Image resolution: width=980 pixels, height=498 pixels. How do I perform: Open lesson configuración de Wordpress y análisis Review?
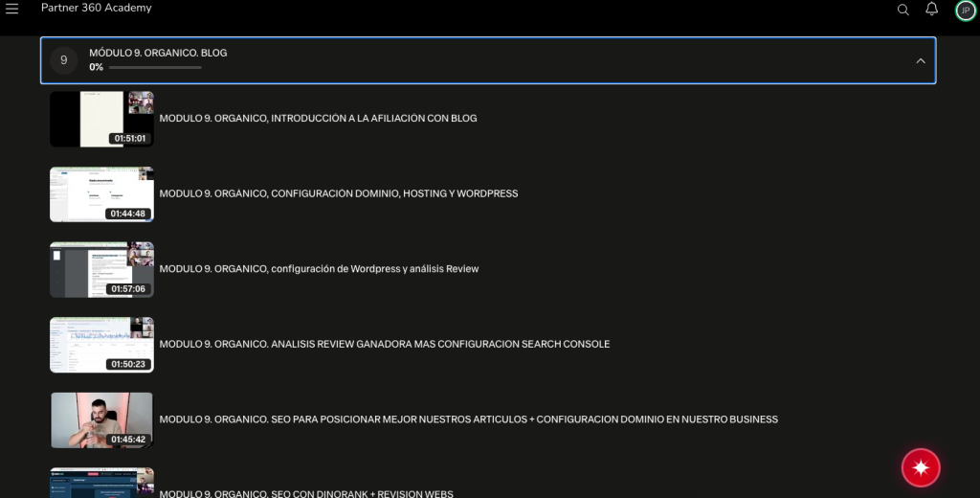click(319, 268)
